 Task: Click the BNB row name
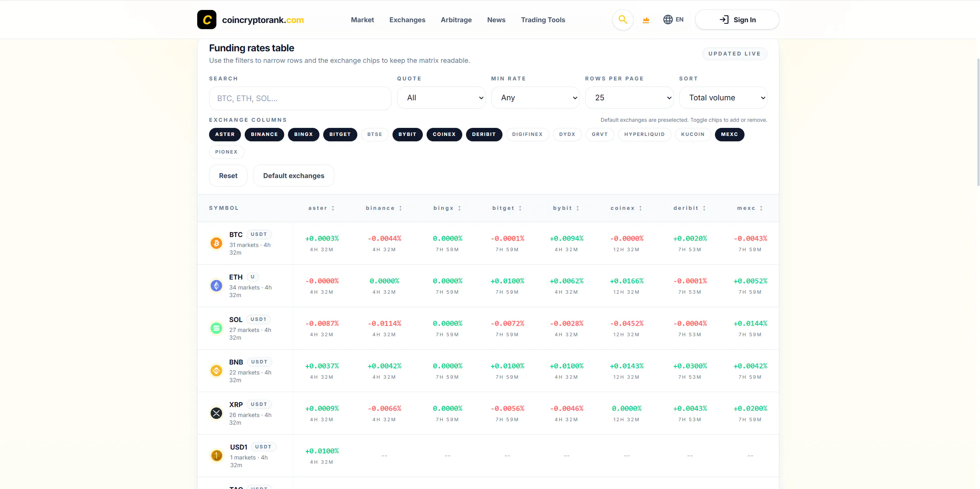tap(236, 362)
